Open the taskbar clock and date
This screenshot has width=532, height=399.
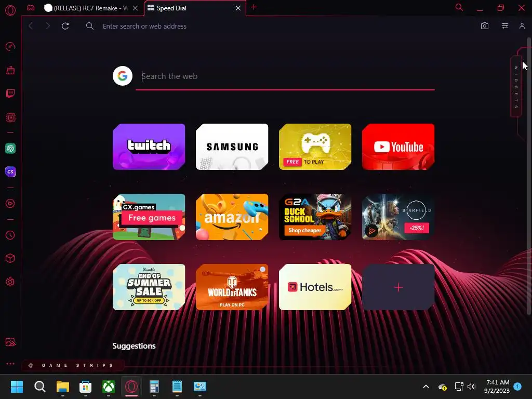click(497, 387)
